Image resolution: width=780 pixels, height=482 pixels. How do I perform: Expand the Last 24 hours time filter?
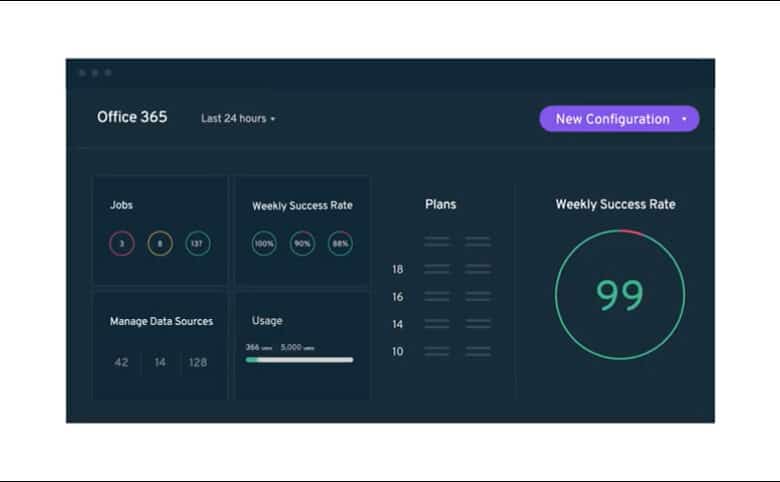pyautogui.click(x=238, y=118)
